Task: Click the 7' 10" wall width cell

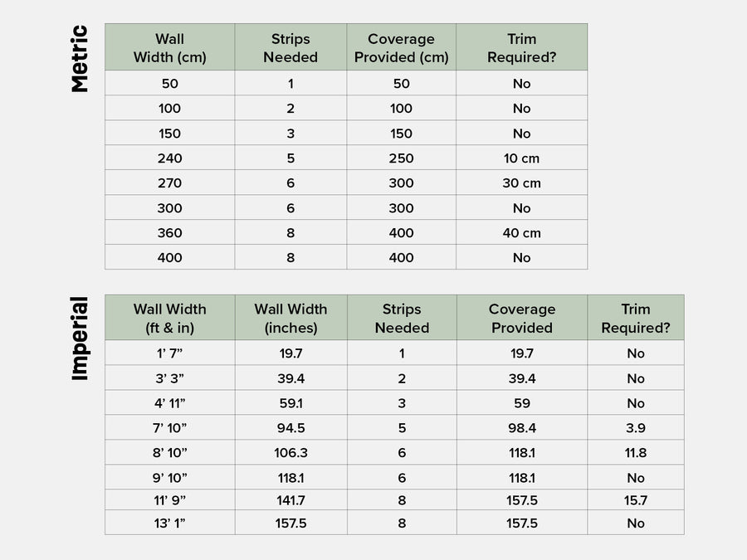Action: 169,428
